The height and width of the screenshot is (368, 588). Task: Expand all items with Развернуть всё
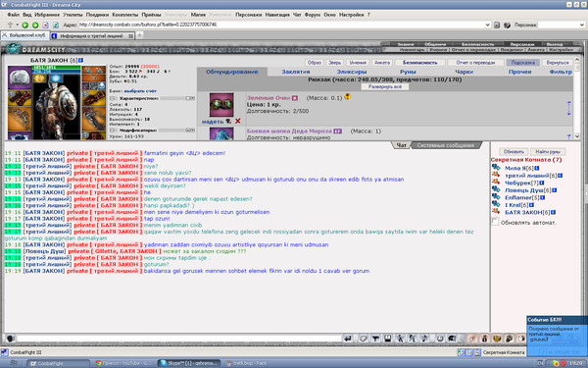(x=385, y=86)
